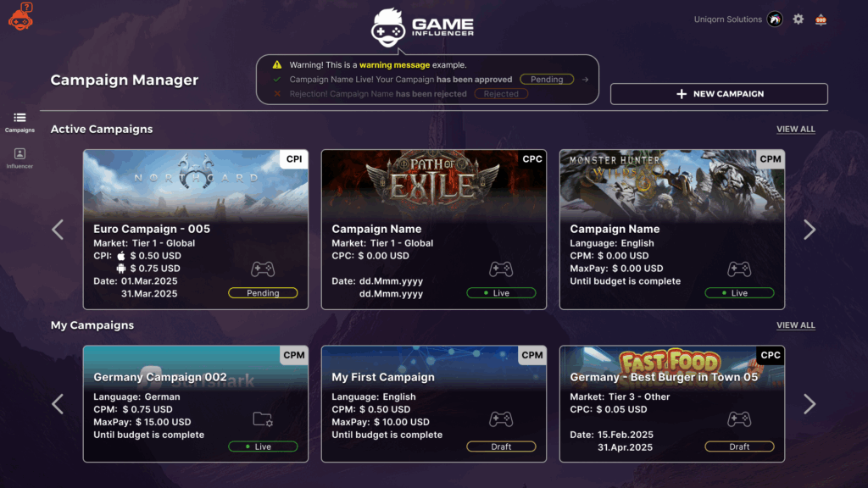Show next Active Campaigns
This screenshot has width=868, height=488.
(x=810, y=229)
